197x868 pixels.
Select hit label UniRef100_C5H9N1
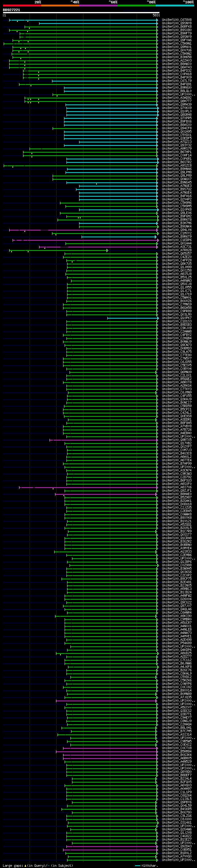click(x=177, y=43)
